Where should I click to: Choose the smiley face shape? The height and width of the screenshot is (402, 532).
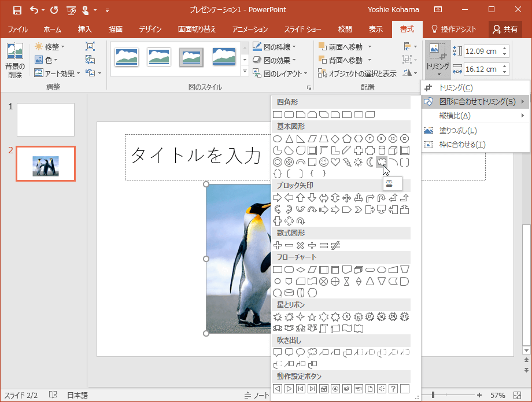(x=323, y=162)
